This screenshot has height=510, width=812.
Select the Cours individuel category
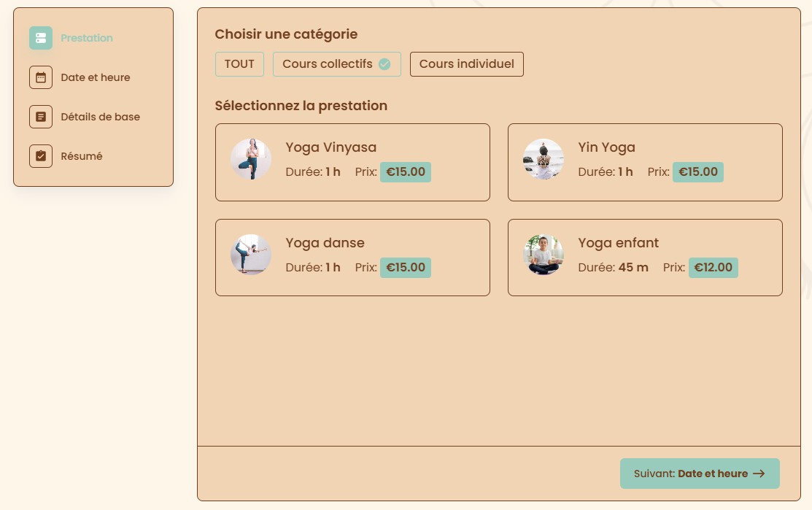466,64
